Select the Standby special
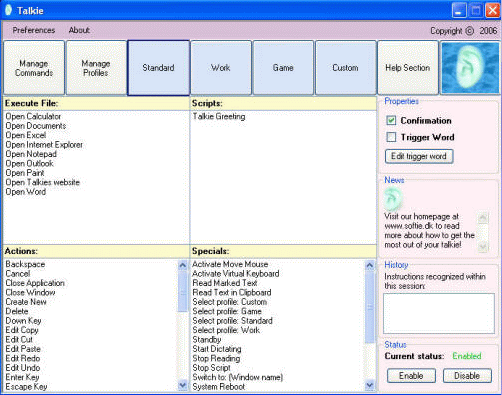 pos(207,339)
